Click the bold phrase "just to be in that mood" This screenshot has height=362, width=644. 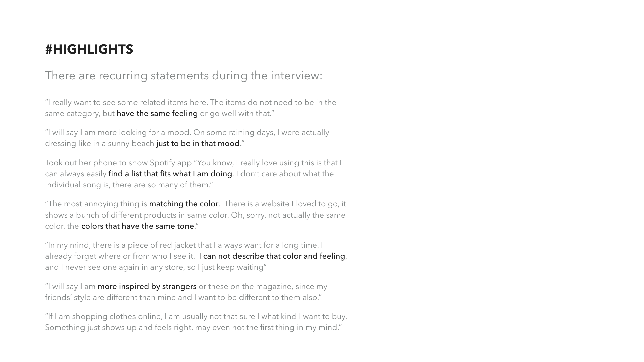tap(198, 144)
